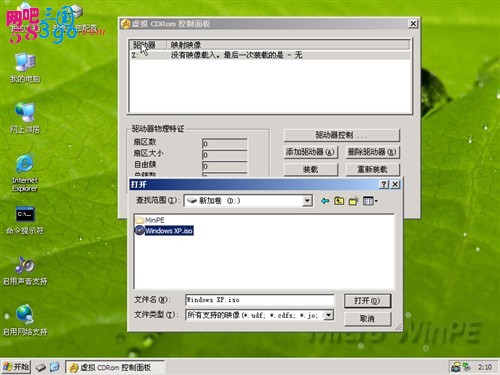500x375 pixels.
Task: Close Virtual CDRom control panel window
Action: pos(413,24)
